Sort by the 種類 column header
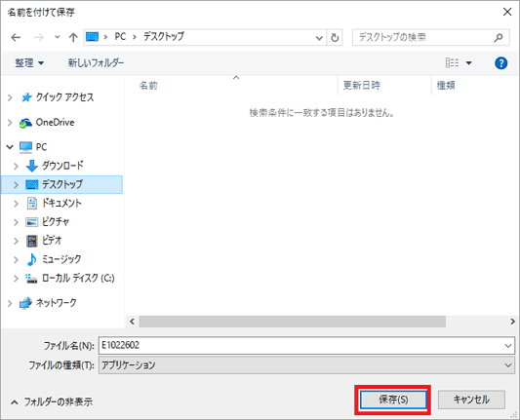 446,86
